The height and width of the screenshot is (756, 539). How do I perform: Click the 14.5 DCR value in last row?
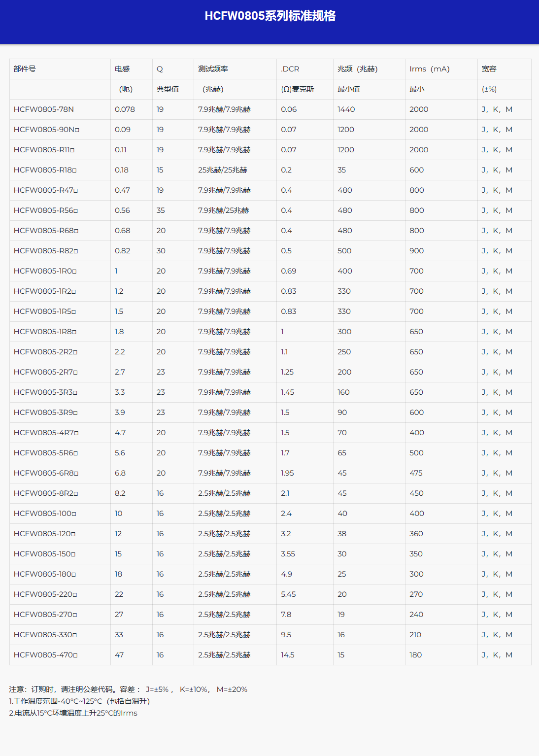(288, 655)
